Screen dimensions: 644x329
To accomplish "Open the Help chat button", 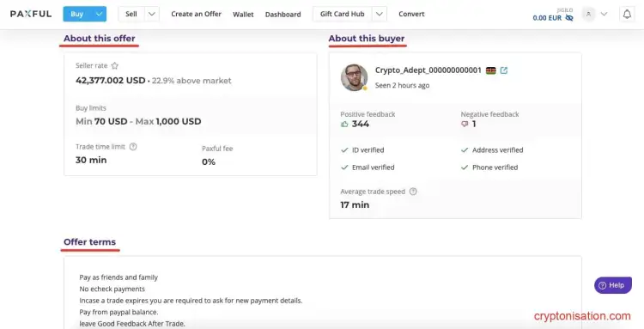I will (x=613, y=285).
